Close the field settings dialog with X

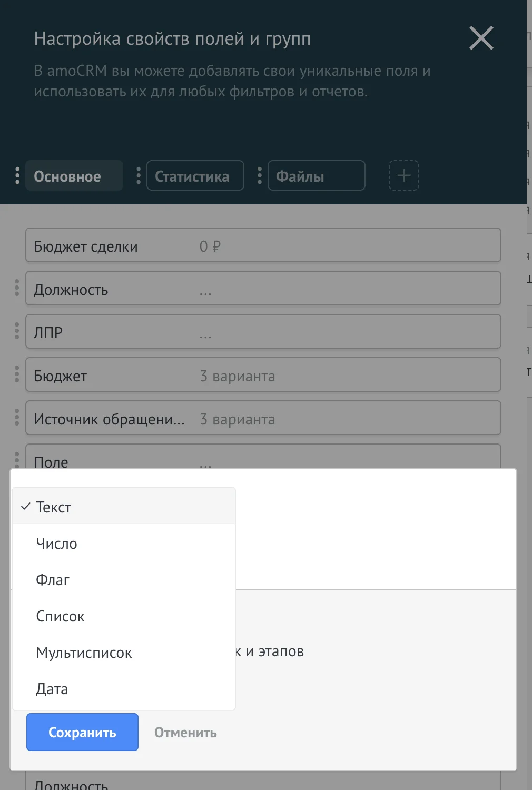(481, 38)
